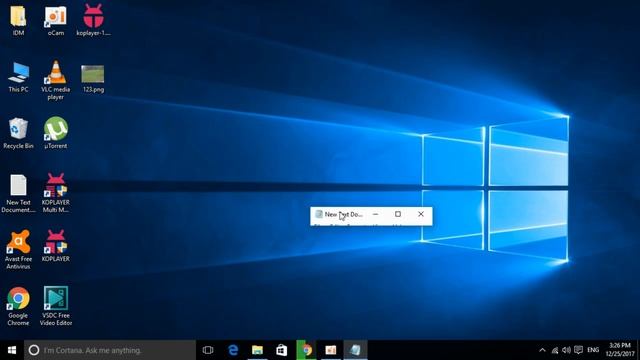The width and height of the screenshot is (640, 360).
Task: Close the New Text Document window
Action: pos(421,214)
